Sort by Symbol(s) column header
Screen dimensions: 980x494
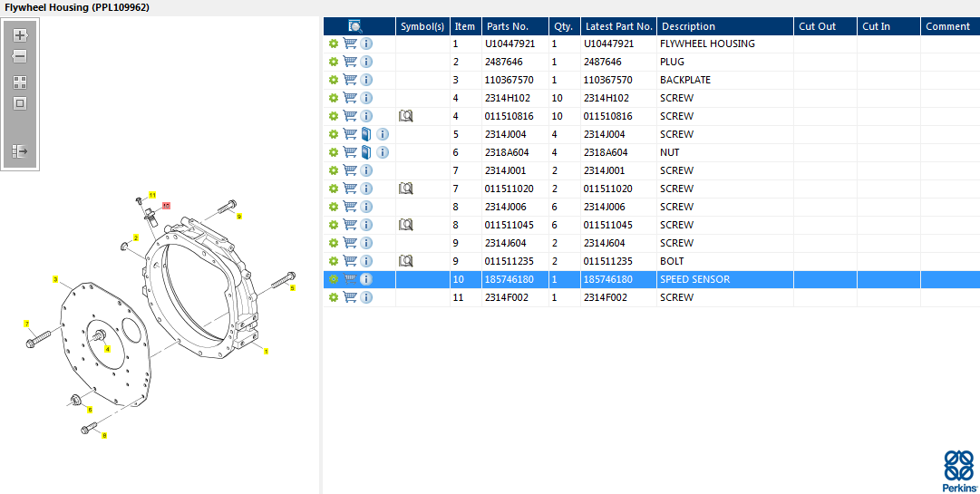click(422, 26)
